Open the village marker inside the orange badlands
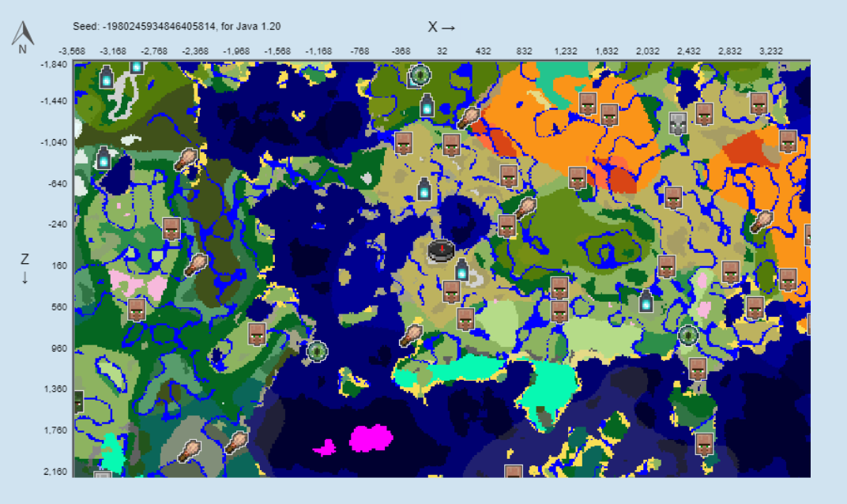This screenshot has height=504, width=847. (x=589, y=103)
